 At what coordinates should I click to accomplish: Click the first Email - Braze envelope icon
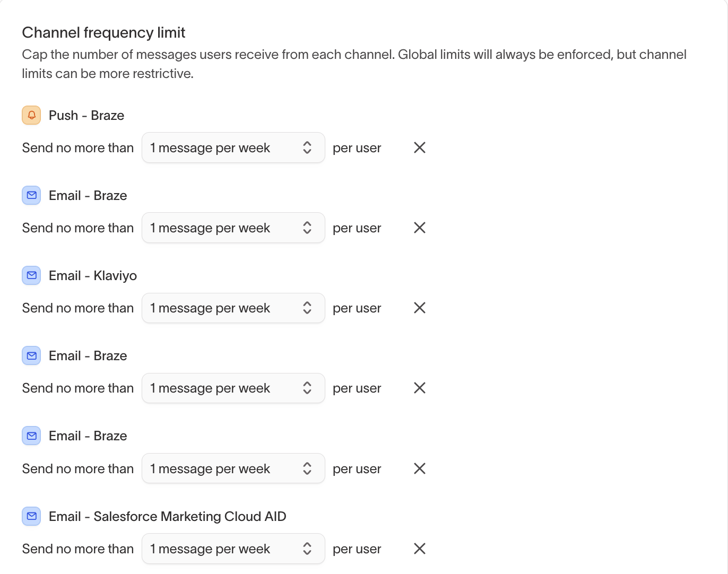tap(31, 195)
